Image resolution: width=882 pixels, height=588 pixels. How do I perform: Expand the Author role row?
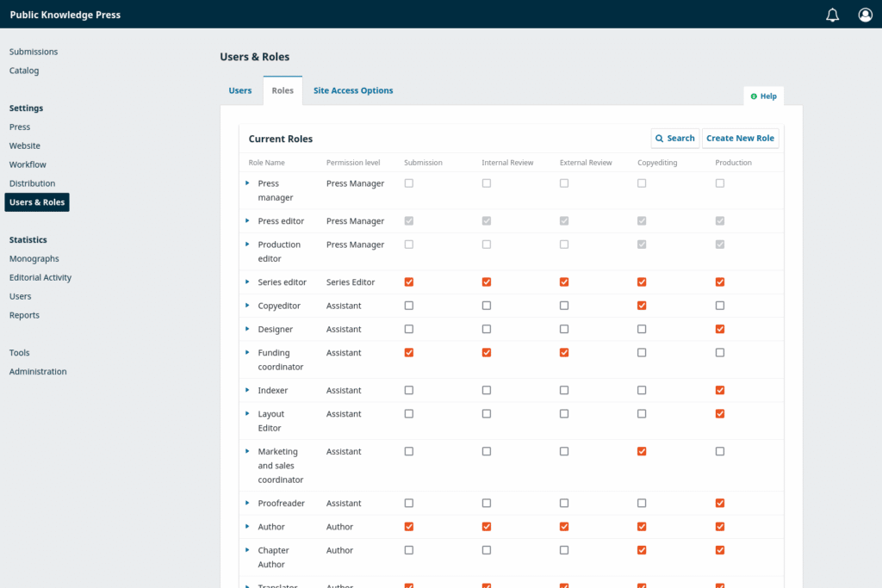(x=249, y=526)
